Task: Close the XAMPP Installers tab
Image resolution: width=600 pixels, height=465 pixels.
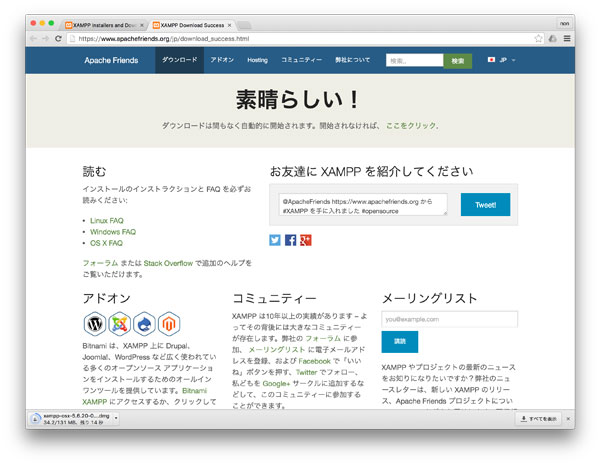Action: [x=142, y=25]
